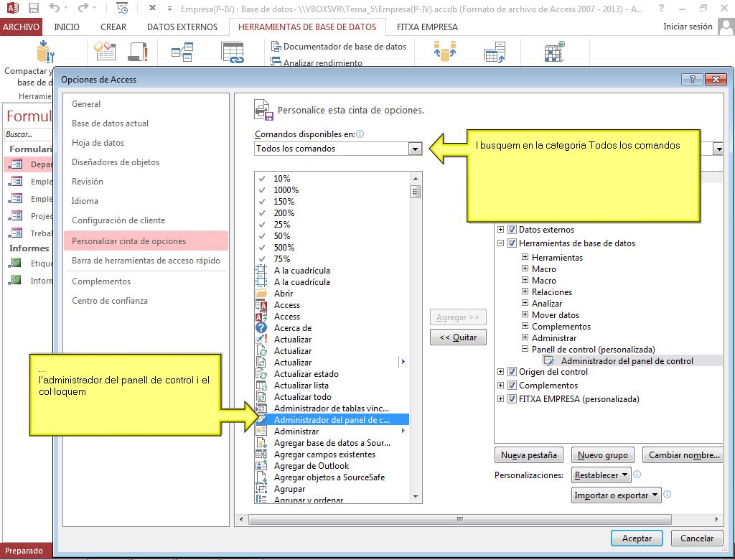Click the Documentador de base de datos icon
Viewport: 735px width, 560px height.
tap(276, 46)
